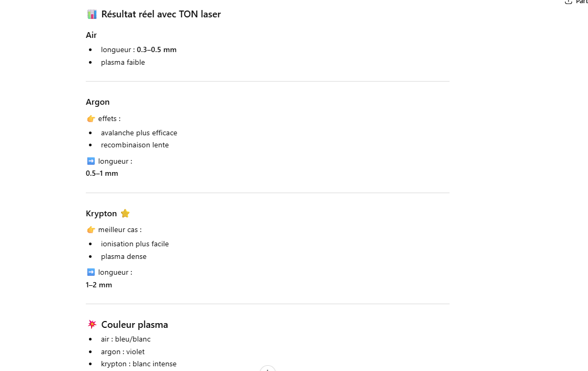Screen dimensions: 588x371
Task: Click the Argon section heading
Action: tap(98, 102)
